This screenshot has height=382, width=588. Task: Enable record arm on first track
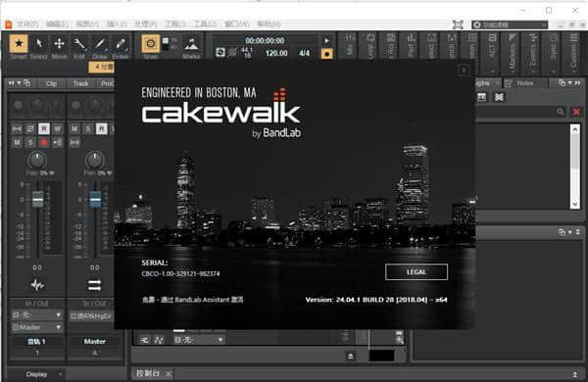click(x=44, y=142)
